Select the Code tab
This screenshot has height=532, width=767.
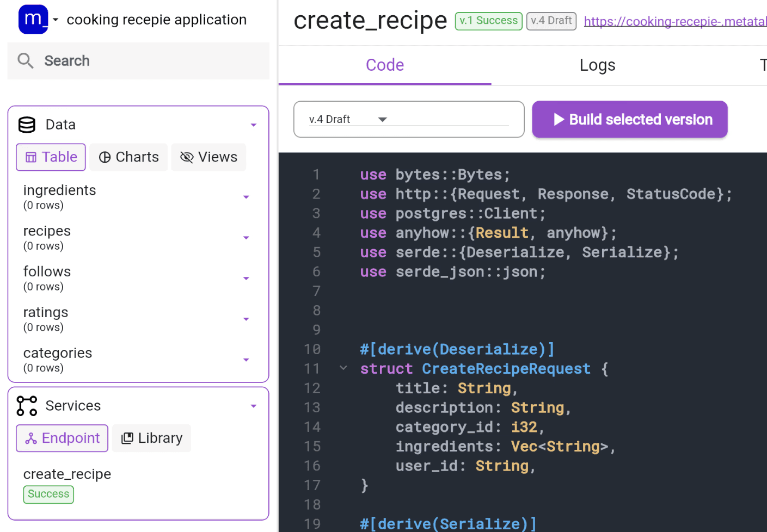385,65
